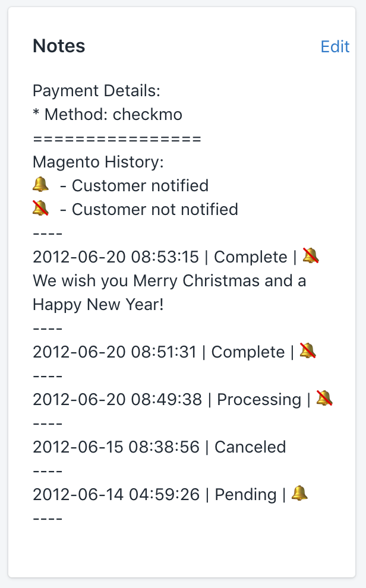Click the crossed-out bell in the legend
The width and height of the screenshot is (366, 588).
coord(39,209)
